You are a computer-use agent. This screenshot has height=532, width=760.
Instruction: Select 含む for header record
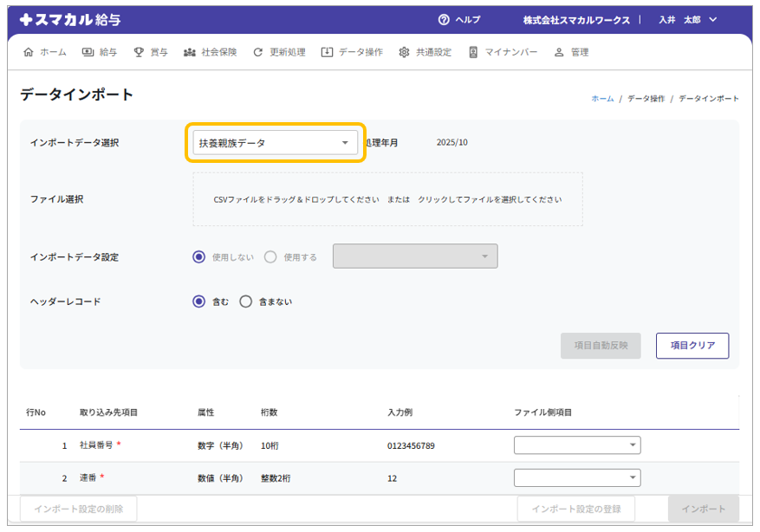[199, 302]
